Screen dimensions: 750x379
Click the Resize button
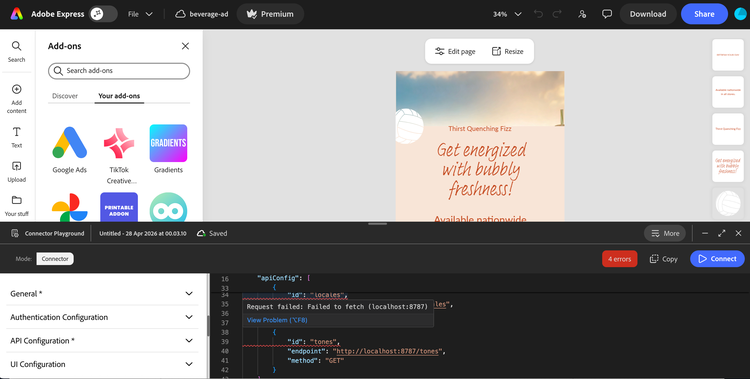507,51
